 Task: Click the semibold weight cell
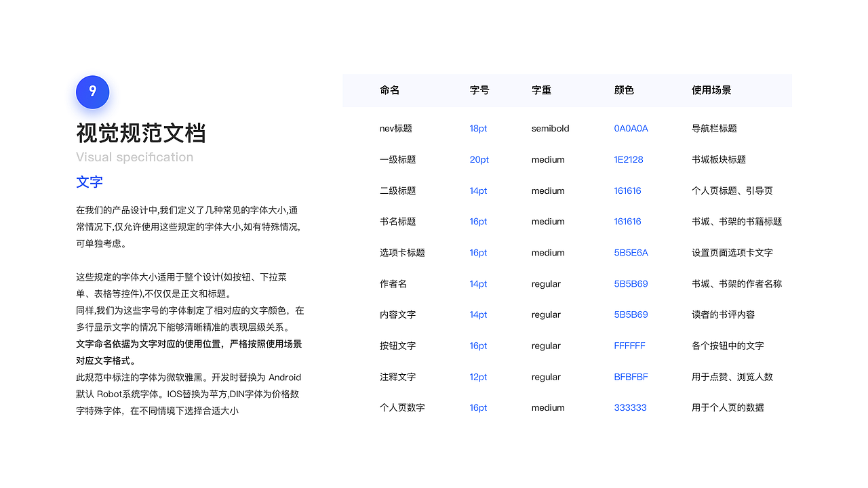click(x=551, y=128)
